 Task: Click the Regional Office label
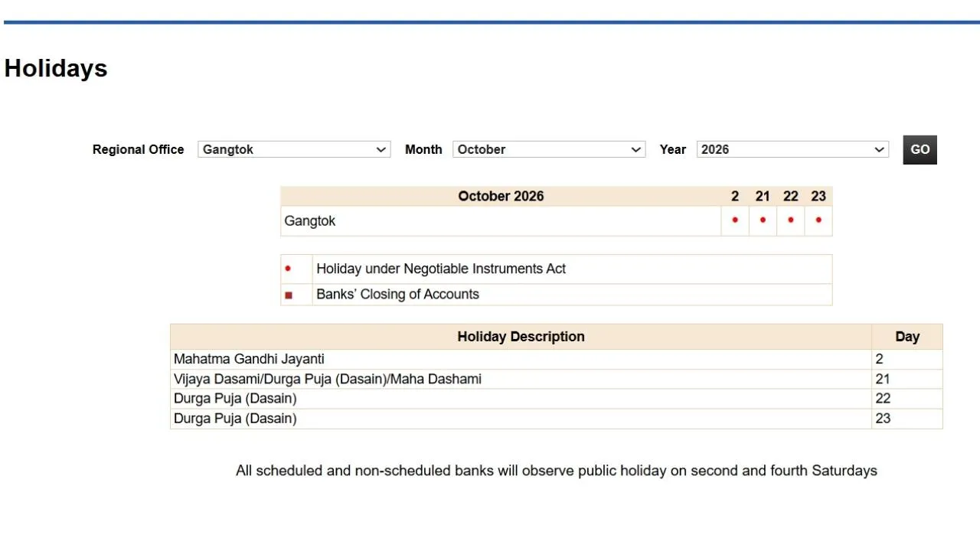pyautogui.click(x=139, y=150)
